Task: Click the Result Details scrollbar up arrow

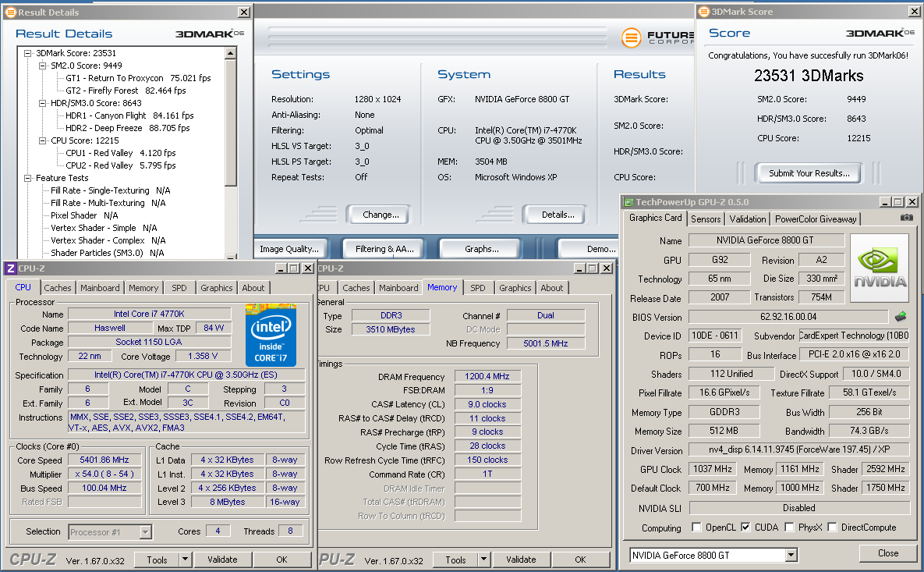Action: click(x=230, y=53)
